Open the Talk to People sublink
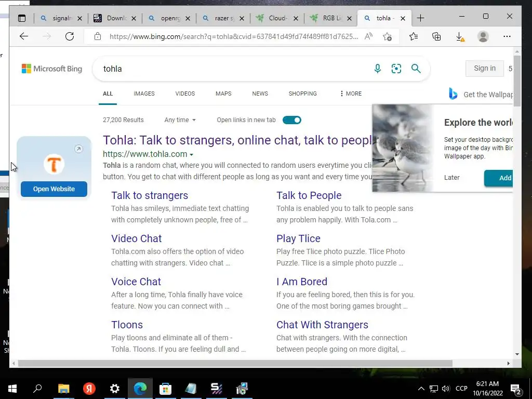This screenshot has width=532, height=399. pyautogui.click(x=309, y=195)
